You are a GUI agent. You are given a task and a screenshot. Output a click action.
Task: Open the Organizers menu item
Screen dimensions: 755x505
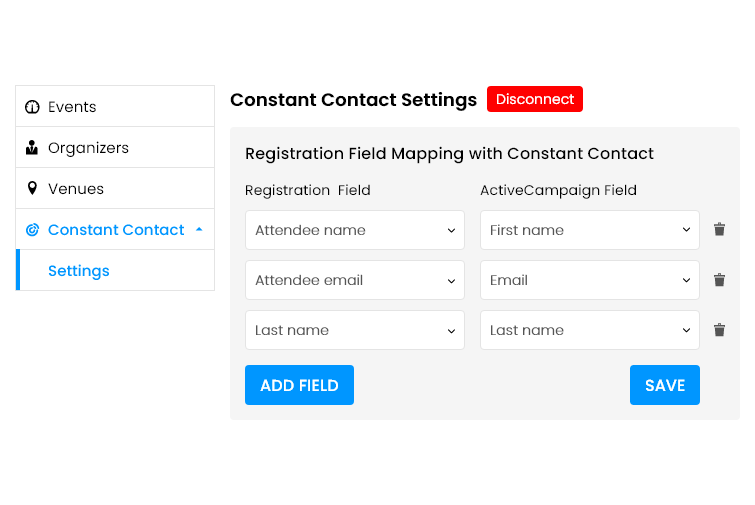click(115, 147)
